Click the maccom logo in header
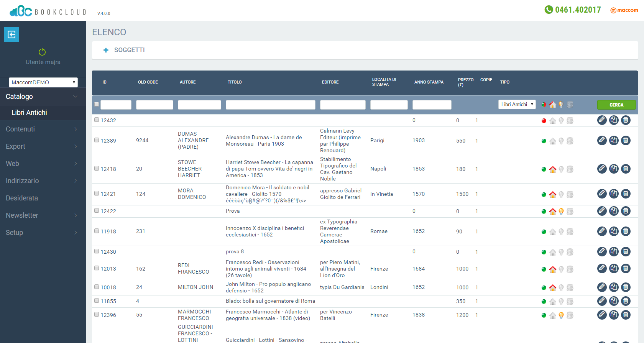This screenshot has width=644, height=343. tap(624, 10)
